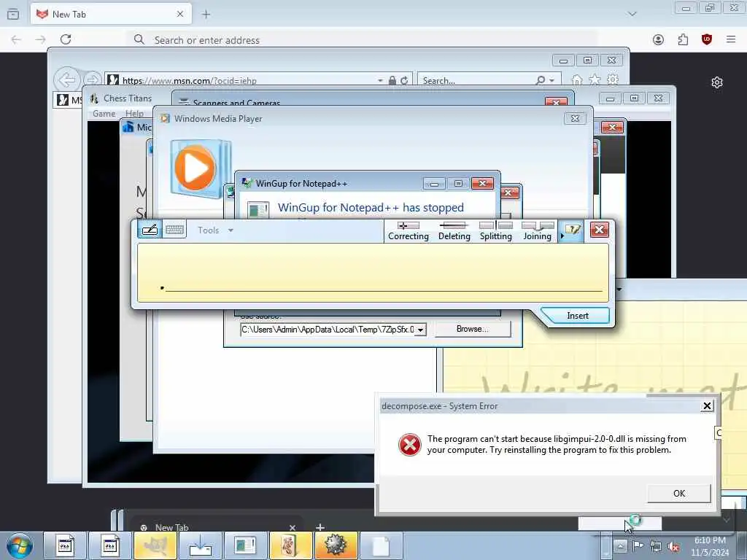
Task: Close the Tablet PC Input Panel
Action: [600, 230]
